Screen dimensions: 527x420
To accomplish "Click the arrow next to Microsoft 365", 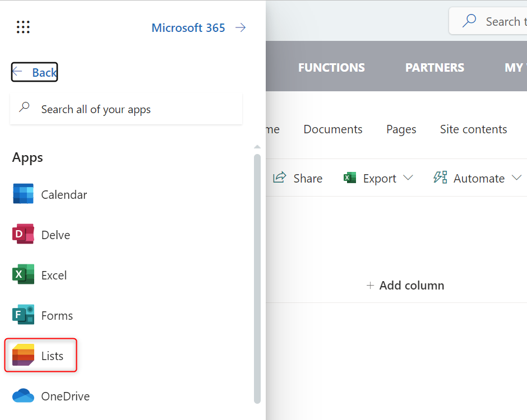I will [x=241, y=27].
